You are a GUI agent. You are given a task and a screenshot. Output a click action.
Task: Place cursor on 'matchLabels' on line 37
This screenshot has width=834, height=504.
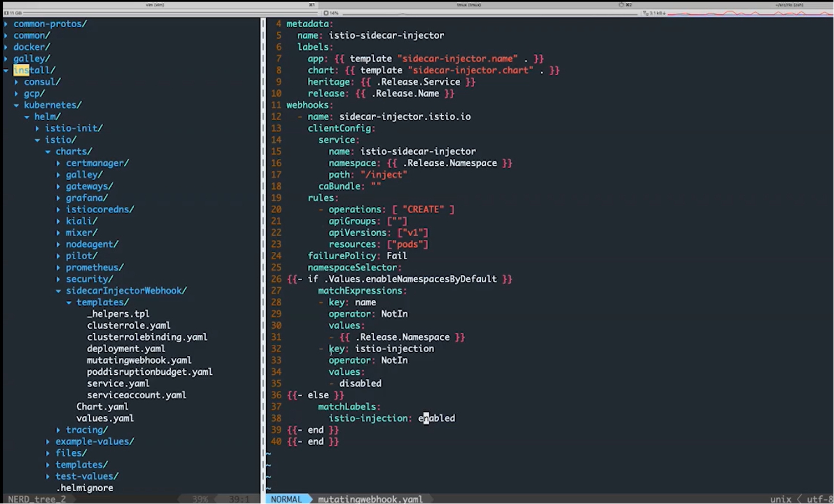pos(347,407)
